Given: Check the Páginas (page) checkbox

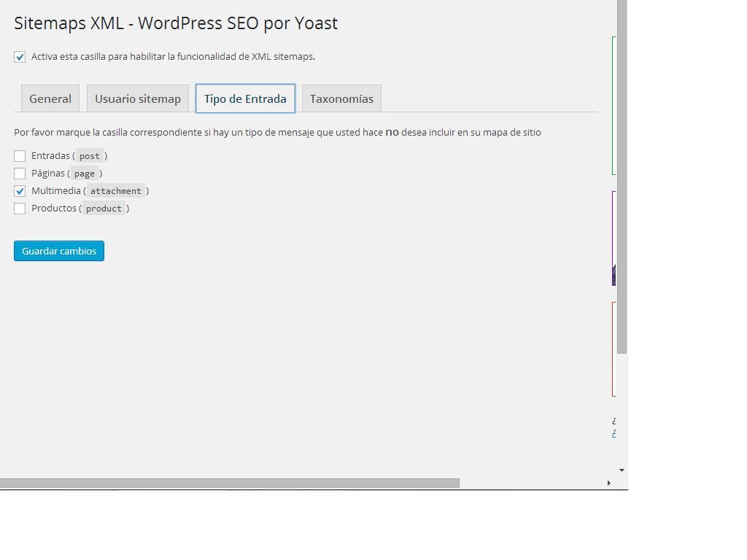Looking at the screenshot, I should coord(20,174).
